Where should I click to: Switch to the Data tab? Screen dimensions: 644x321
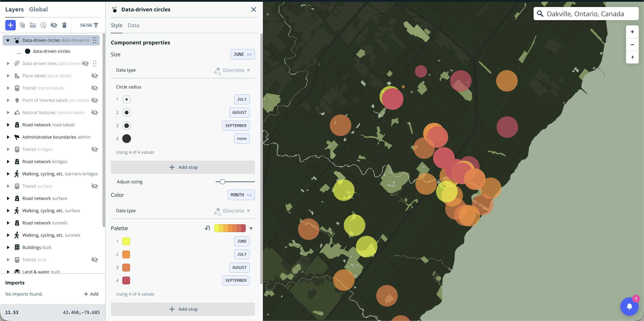pyautogui.click(x=133, y=25)
